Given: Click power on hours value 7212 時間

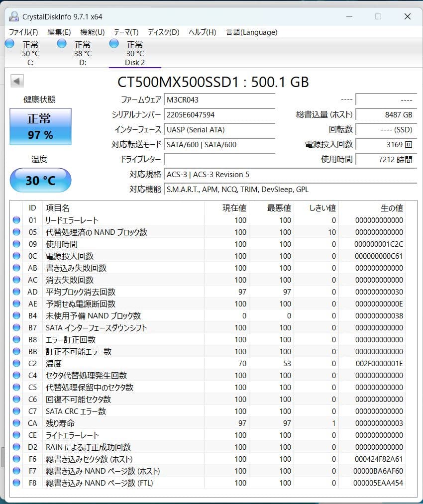Looking at the screenshot, I should 386,159.
